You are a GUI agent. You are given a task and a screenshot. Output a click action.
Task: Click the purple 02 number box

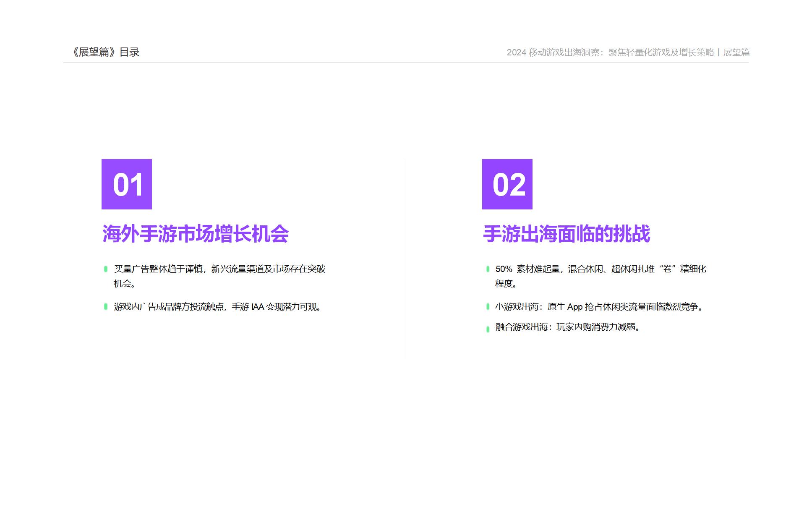(507, 184)
